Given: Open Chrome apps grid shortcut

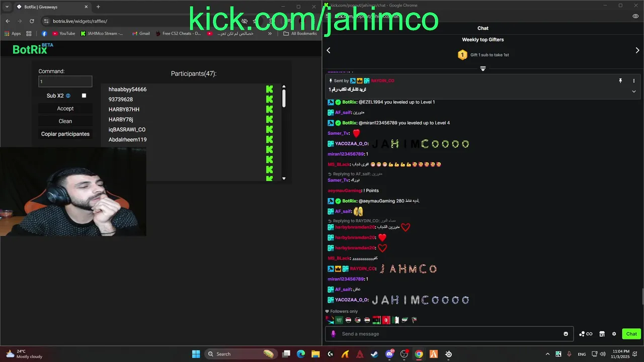Looking at the screenshot, I should click(x=29, y=34).
